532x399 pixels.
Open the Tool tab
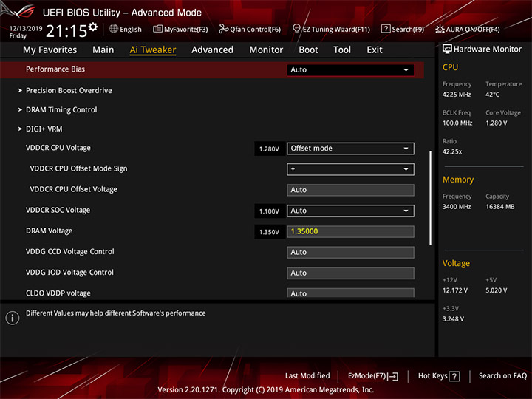coord(342,50)
